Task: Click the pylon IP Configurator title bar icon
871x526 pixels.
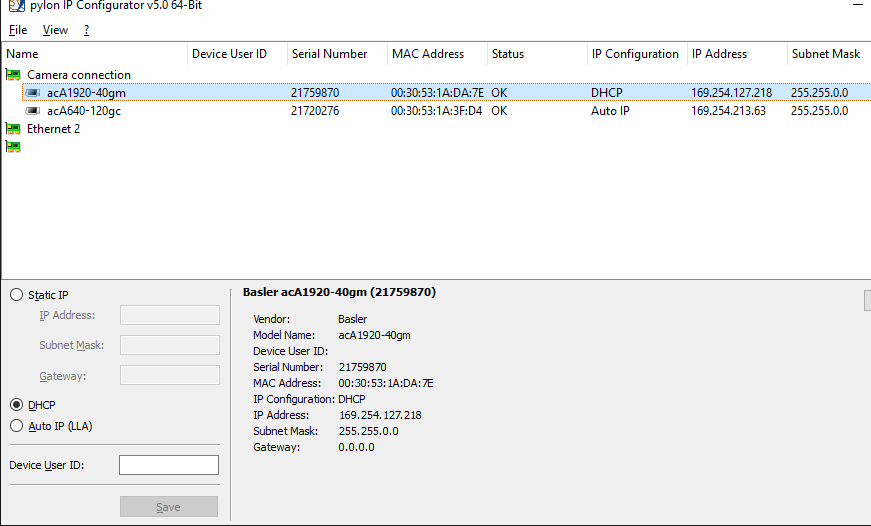Action: coord(17,6)
